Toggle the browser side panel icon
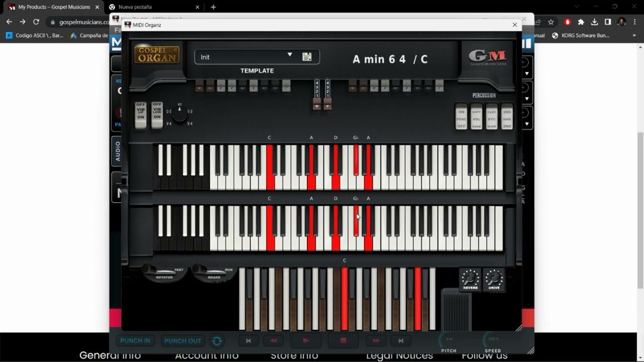The image size is (644, 362). 608,22
